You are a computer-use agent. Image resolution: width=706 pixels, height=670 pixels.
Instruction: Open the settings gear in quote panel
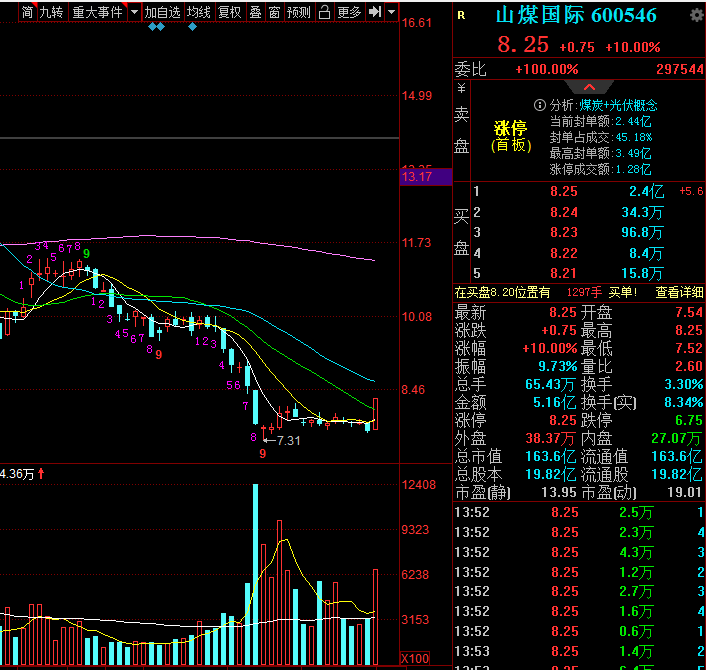[696, 16]
